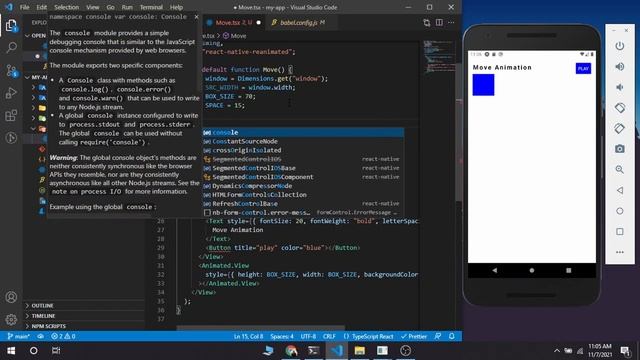
Task: Click Ln 15, Col 8 cursor position
Action: coord(248,336)
